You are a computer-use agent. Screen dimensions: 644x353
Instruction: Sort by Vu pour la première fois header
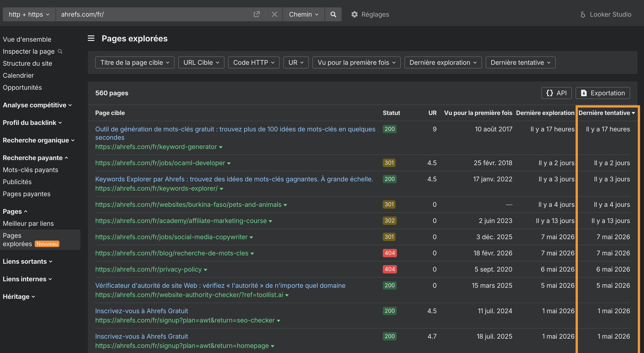[478, 113]
